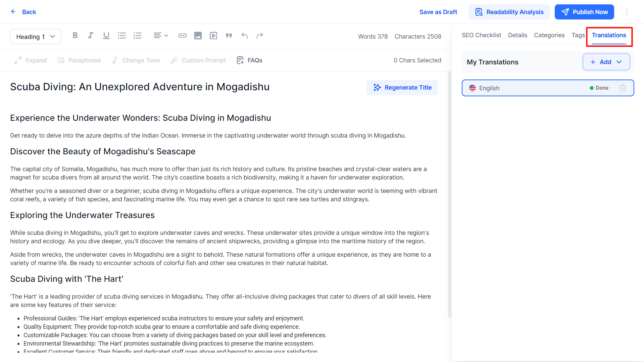The image size is (644, 362).
Task: Insert a hyperlink
Action: [183, 36]
